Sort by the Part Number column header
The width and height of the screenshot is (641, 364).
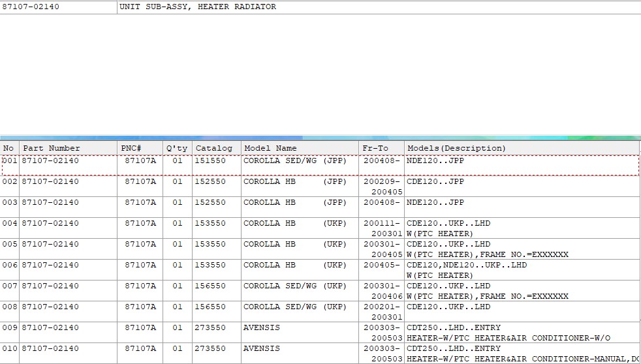click(52, 148)
